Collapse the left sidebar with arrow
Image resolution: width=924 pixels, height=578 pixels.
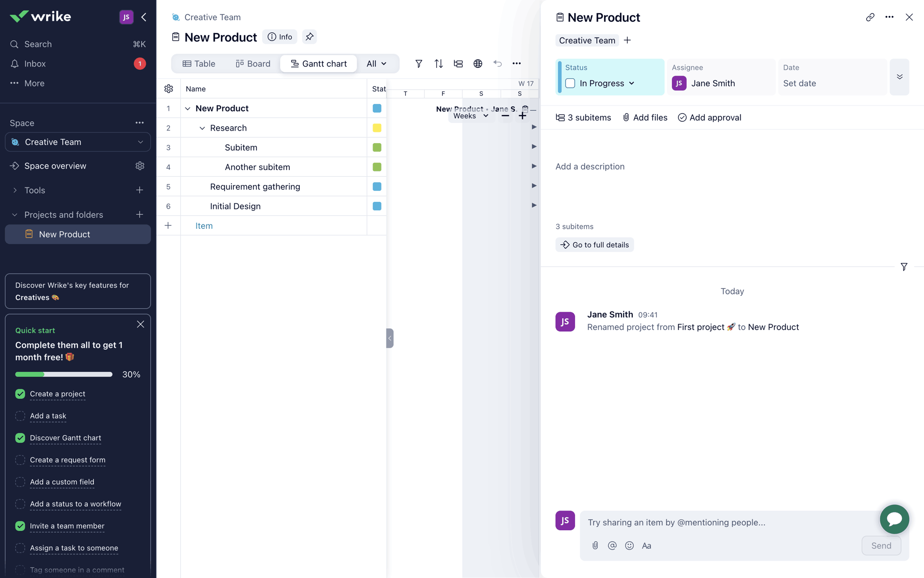click(144, 17)
